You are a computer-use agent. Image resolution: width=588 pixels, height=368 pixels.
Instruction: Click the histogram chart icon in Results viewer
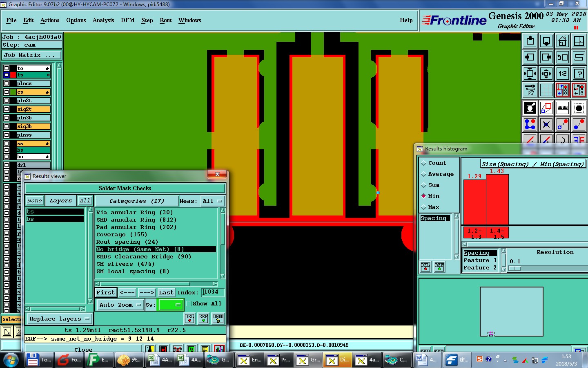pyautogui.click(x=219, y=349)
